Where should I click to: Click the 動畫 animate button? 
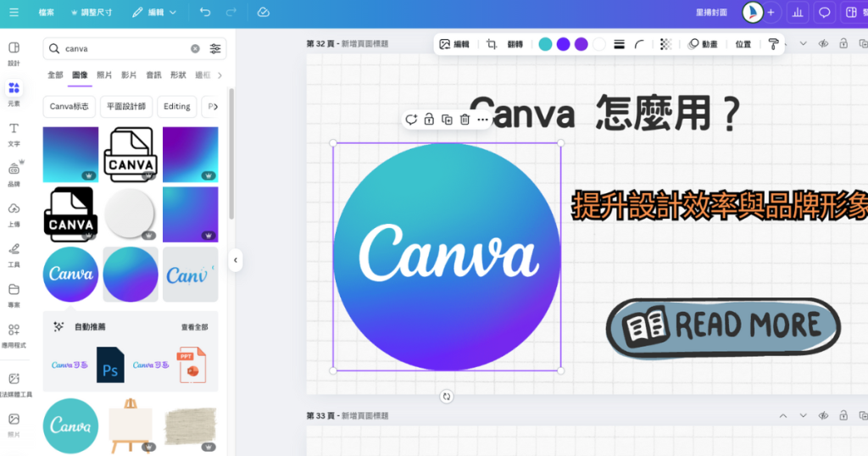[703, 44]
